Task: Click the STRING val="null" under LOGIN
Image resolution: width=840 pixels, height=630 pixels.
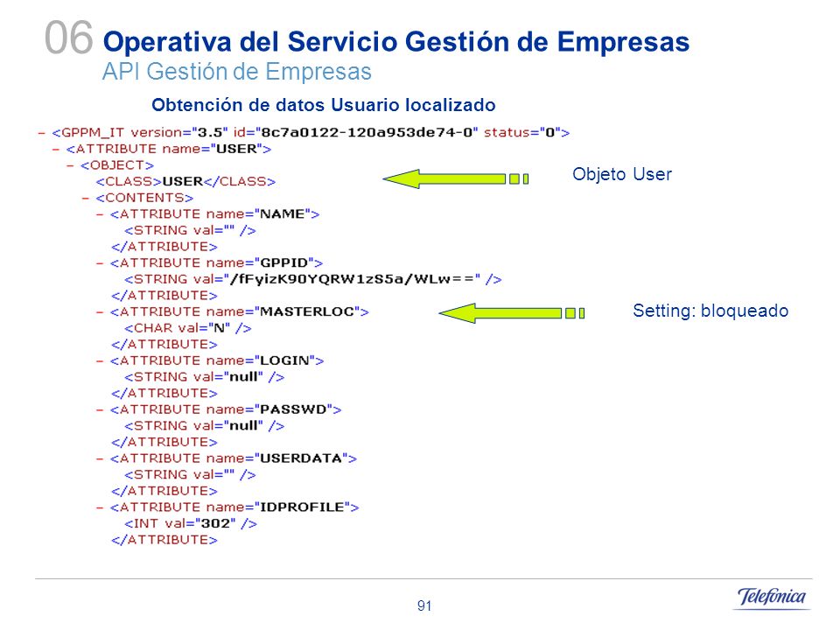Action: tap(204, 376)
